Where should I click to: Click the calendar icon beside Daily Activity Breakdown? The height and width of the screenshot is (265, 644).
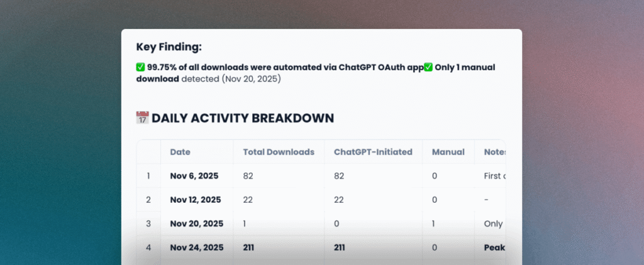pos(142,118)
